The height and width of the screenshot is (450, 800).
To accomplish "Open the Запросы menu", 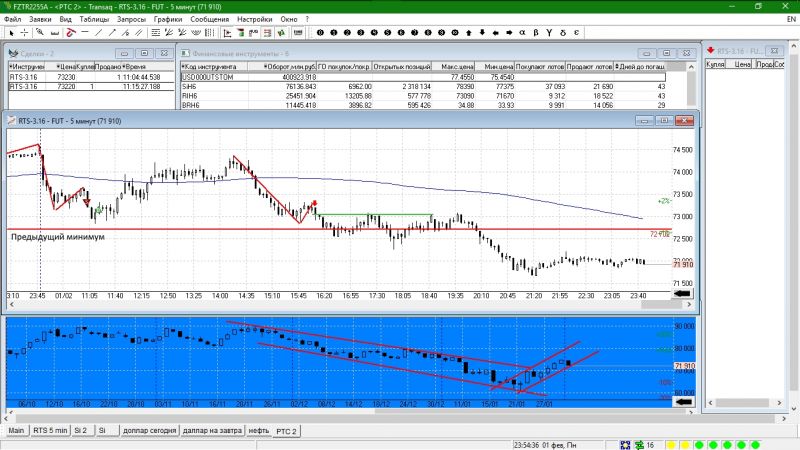I will pyautogui.click(x=131, y=19).
